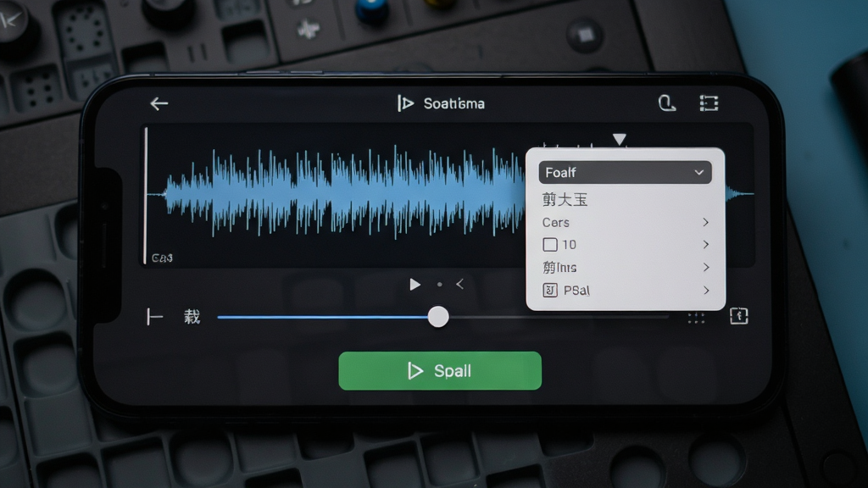The height and width of the screenshot is (488, 868).
Task: Expand the PSal submenu chevron
Action: coord(706,291)
